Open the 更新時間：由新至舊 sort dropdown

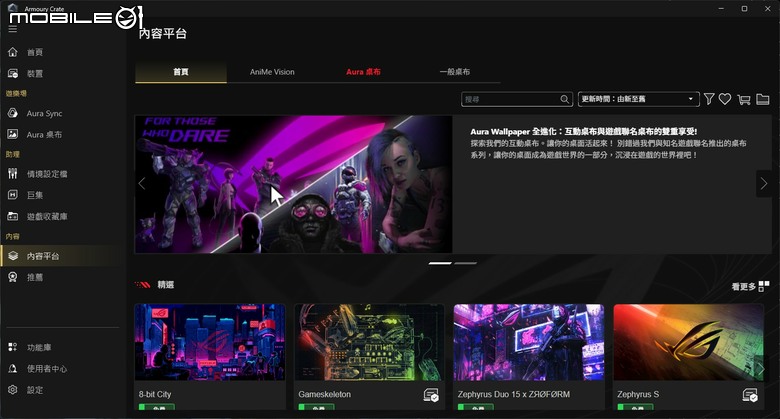638,99
